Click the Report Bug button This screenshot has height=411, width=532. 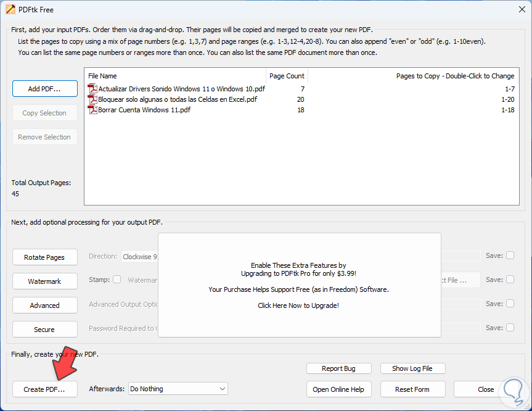click(338, 368)
